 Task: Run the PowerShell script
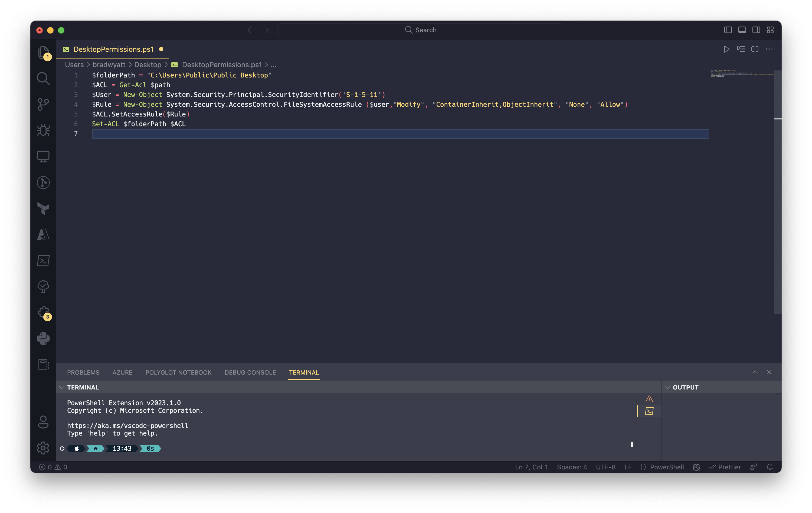[x=726, y=49]
